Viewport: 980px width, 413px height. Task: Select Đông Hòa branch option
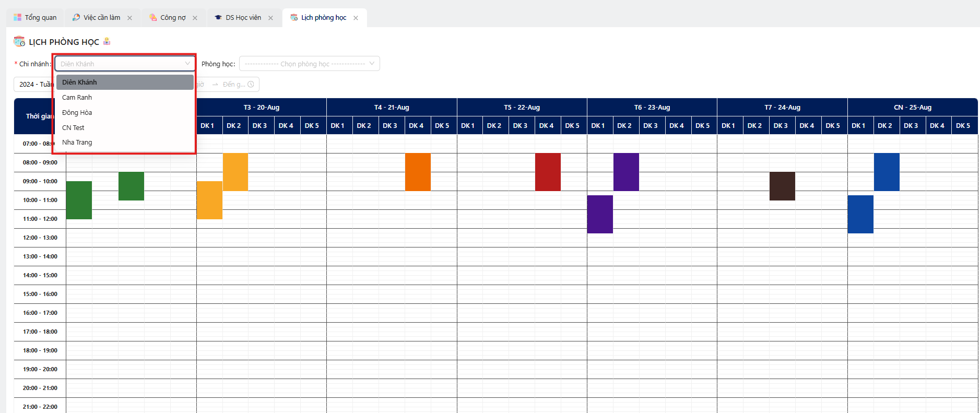125,112
